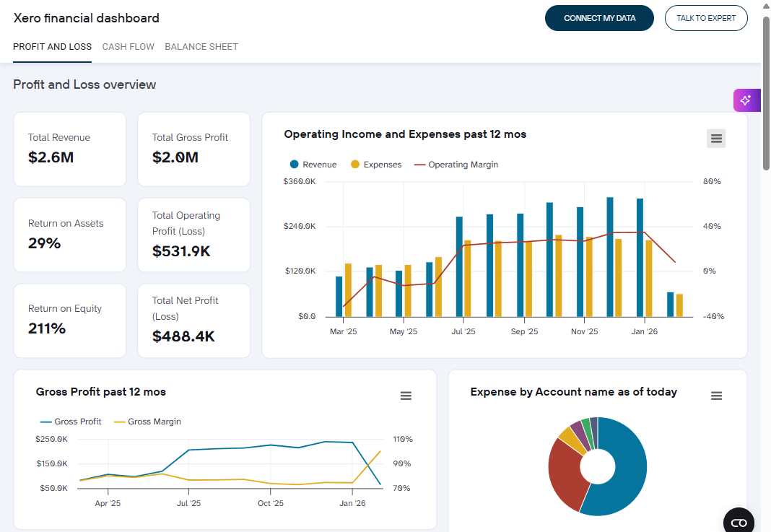Image resolution: width=771 pixels, height=532 pixels.
Task: Toggle the Gross Margin legend entry
Action: click(147, 422)
